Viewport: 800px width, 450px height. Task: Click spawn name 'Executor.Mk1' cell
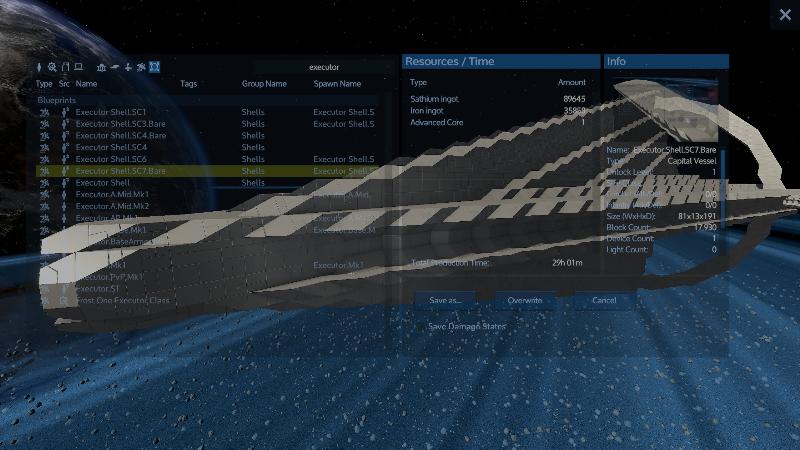[338, 265]
